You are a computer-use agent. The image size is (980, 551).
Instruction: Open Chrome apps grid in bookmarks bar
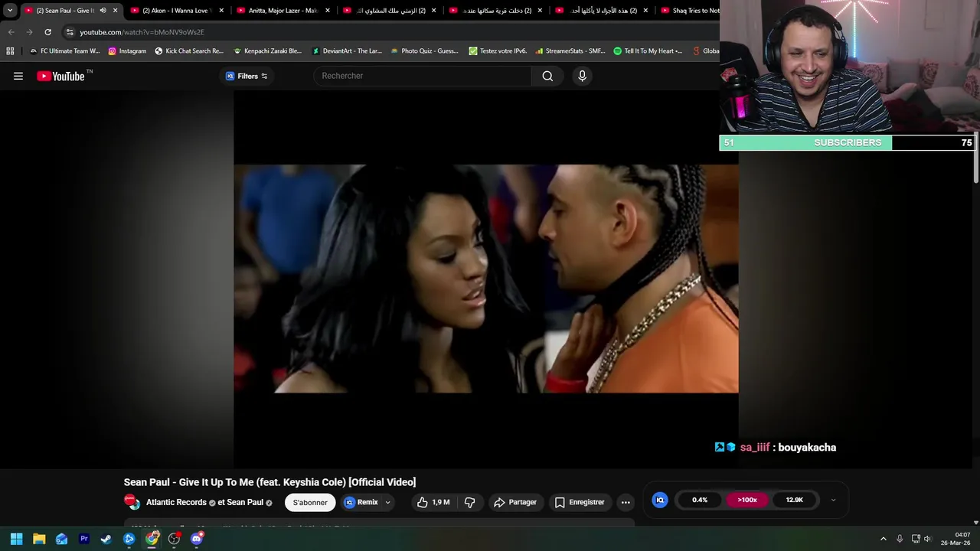point(10,51)
